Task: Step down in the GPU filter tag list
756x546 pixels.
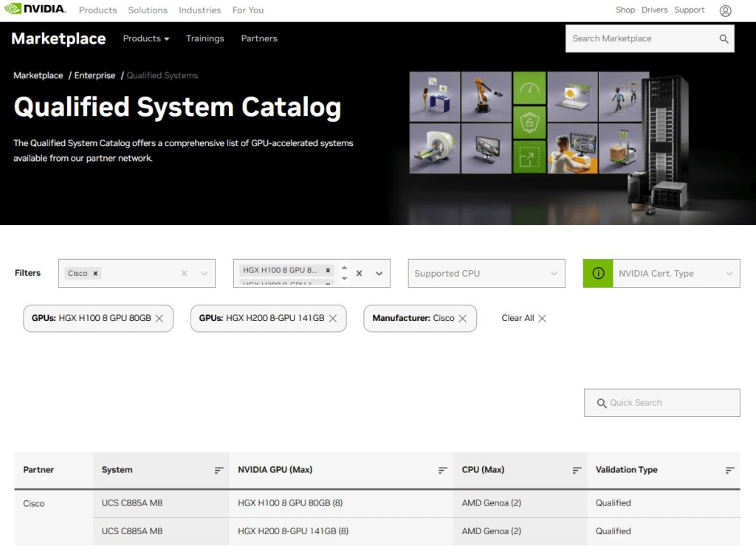Action: (x=344, y=279)
